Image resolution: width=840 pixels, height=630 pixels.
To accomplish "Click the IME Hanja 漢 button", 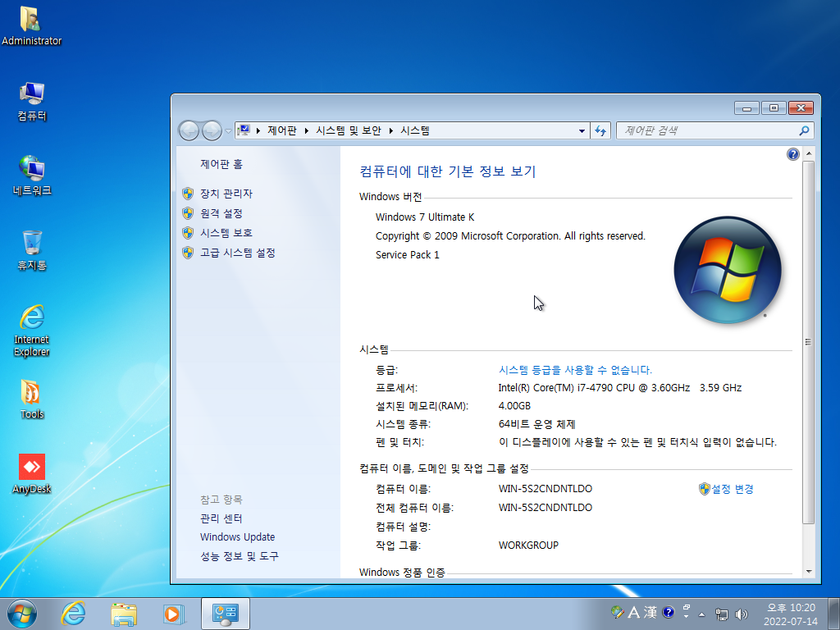I will [x=651, y=612].
